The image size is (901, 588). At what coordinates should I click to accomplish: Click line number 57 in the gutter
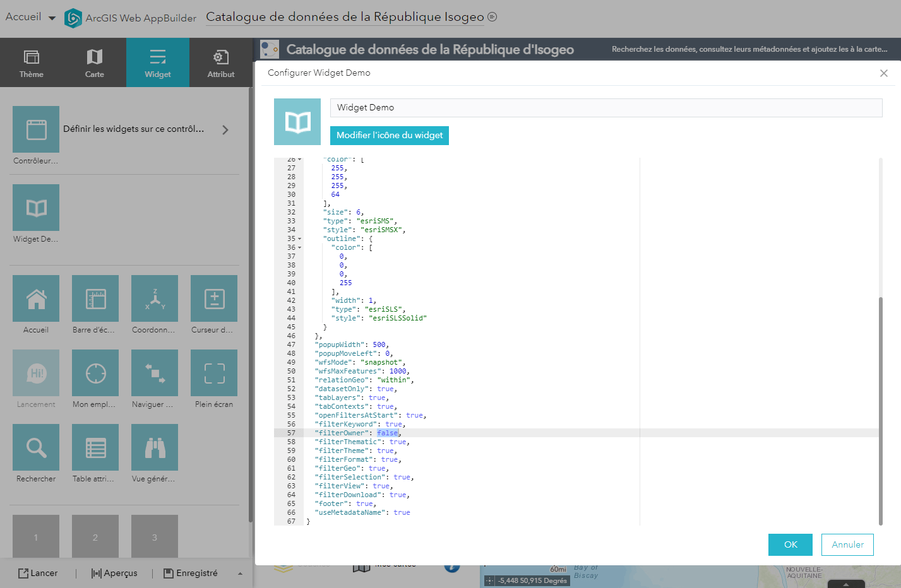click(291, 433)
